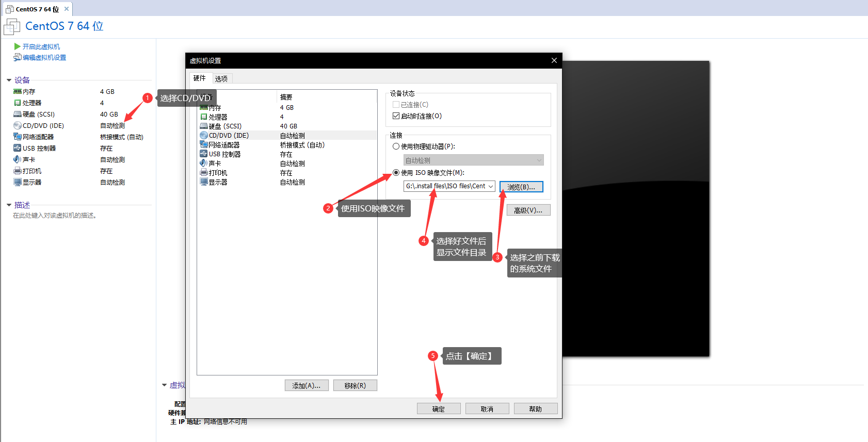Image resolution: width=868 pixels, height=442 pixels.
Task: Click the memory icon in left device panel
Action: point(18,91)
